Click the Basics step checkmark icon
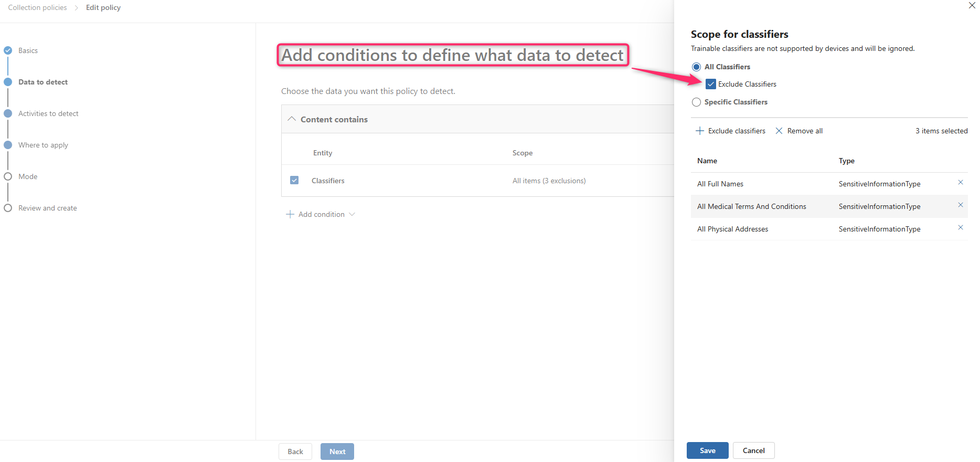This screenshot has width=980, height=462. coord(8,50)
